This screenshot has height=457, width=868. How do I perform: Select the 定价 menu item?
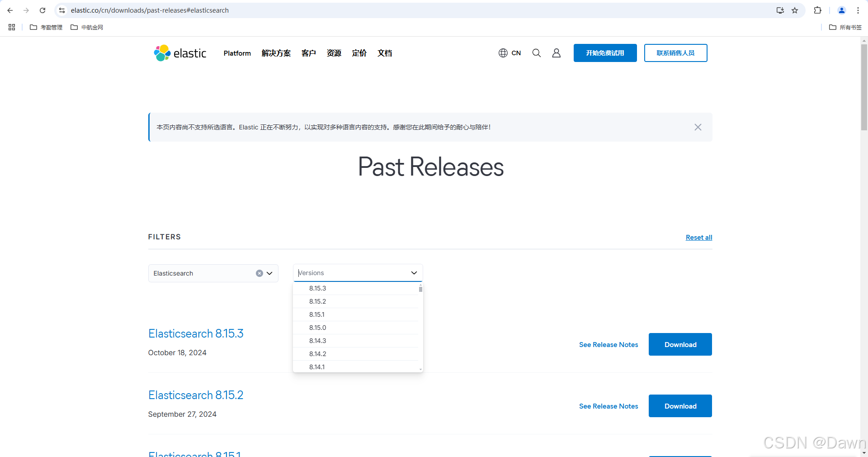coord(359,53)
